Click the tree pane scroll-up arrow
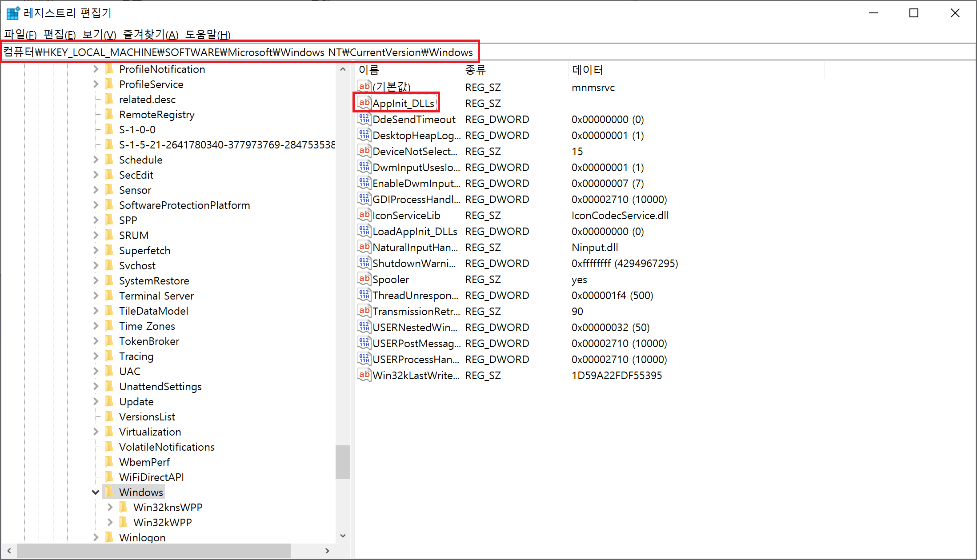 tap(343, 69)
